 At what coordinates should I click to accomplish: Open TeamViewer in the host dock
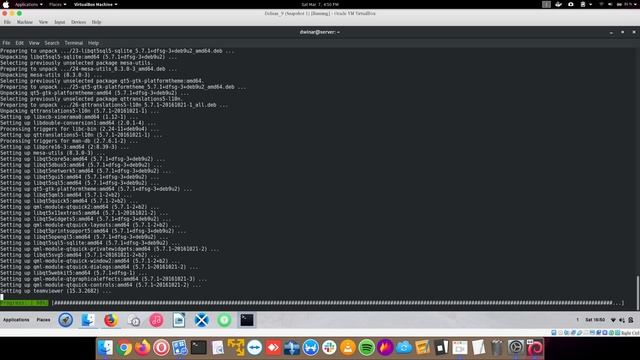click(x=255, y=348)
